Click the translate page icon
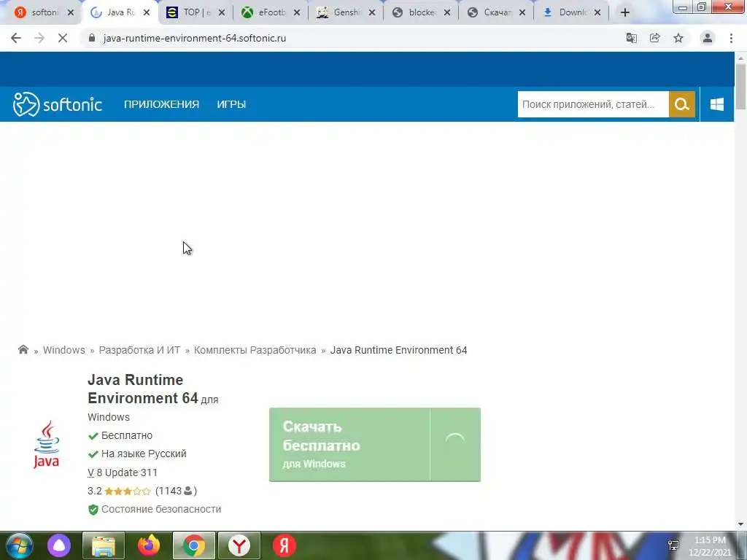The image size is (747, 560). (631, 38)
